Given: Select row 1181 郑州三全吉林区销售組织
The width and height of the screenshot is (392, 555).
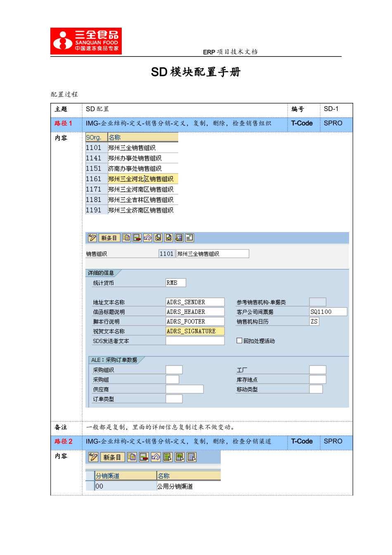Looking at the screenshot, I should pos(132,199).
